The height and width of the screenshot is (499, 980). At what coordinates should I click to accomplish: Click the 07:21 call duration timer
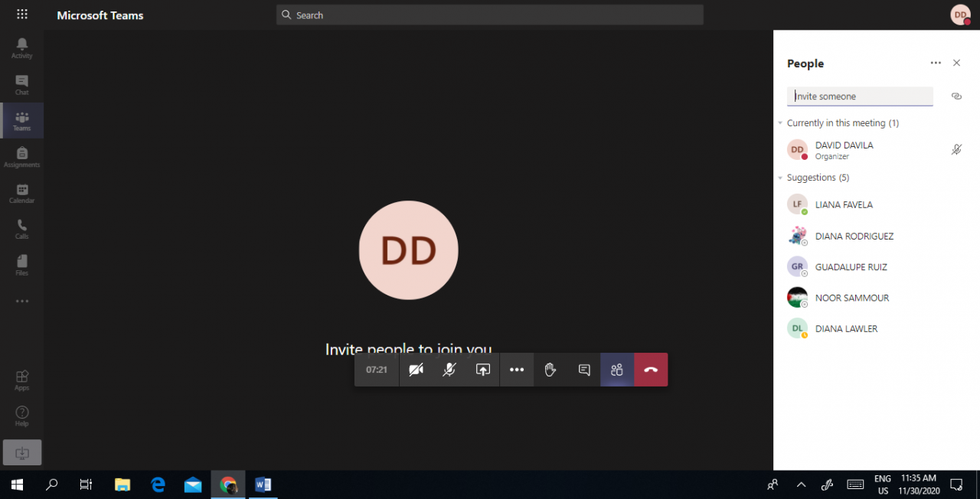point(377,370)
